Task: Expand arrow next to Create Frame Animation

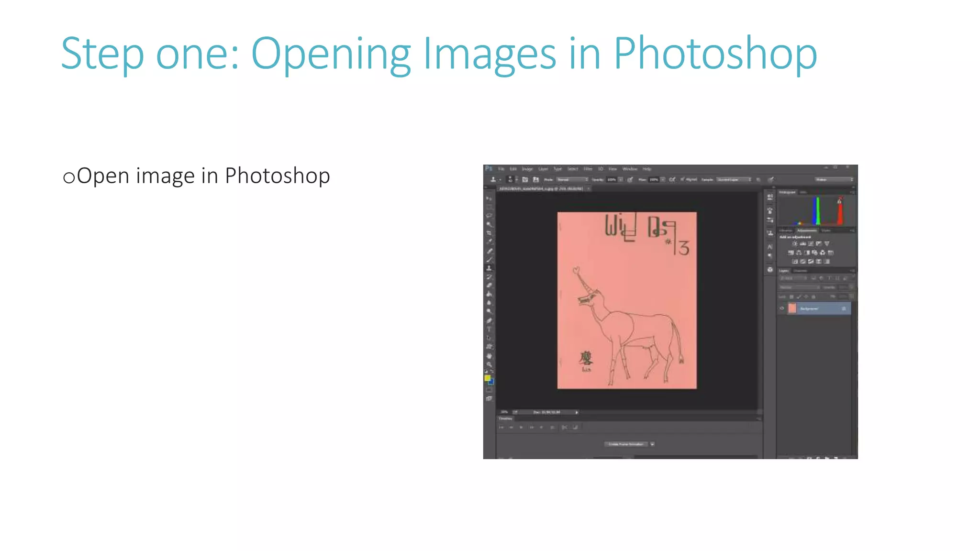Action: pos(652,444)
